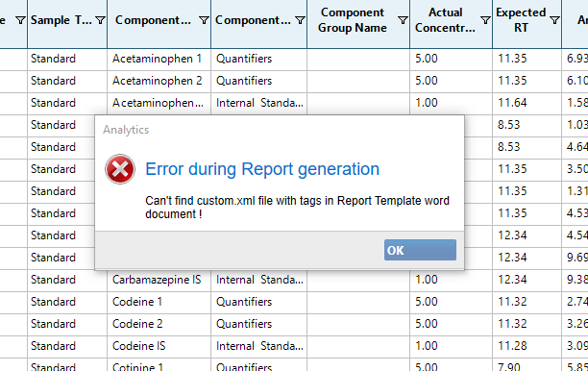This screenshot has height=371, width=588.
Task: Click the Analytics dialog title bar
Action: tap(280, 130)
